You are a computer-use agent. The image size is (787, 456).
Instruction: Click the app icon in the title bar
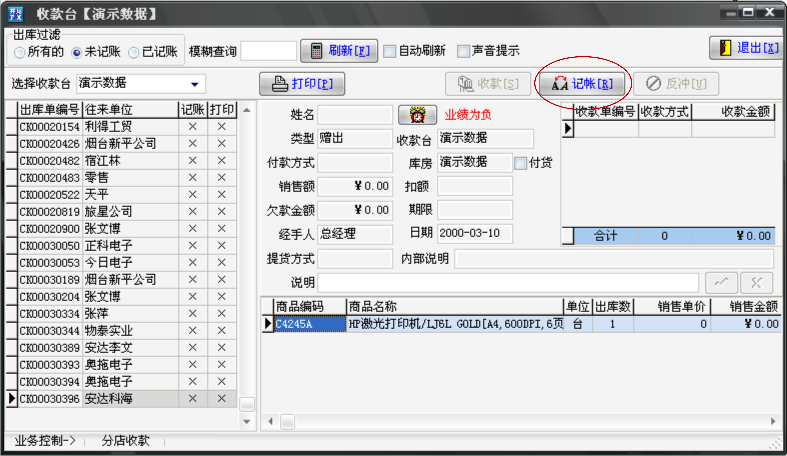[x=16, y=14]
